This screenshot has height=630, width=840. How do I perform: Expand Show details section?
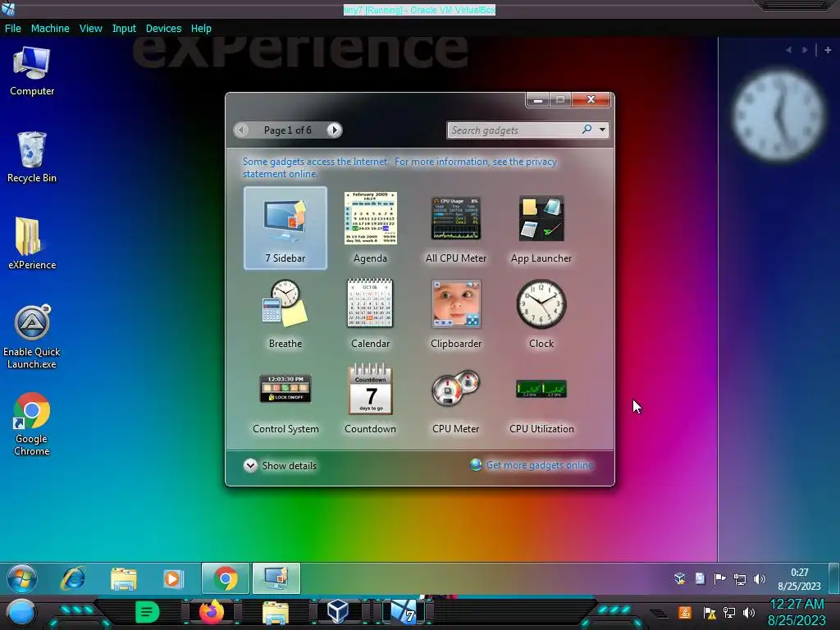click(x=281, y=466)
